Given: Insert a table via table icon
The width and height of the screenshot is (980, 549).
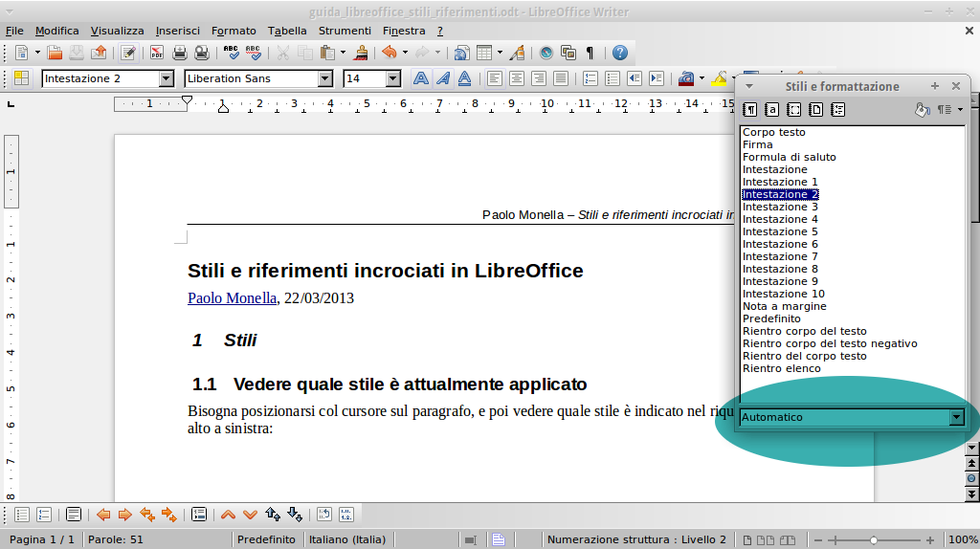Looking at the screenshot, I should tap(484, 54).
